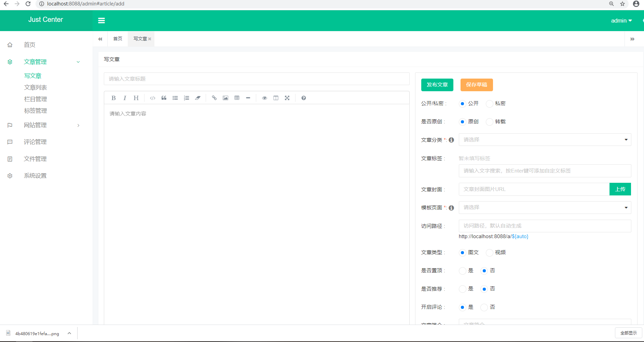The width and height of the screenshot is (644, 342).
Task: Set article type to 视频
Action: 490,252
